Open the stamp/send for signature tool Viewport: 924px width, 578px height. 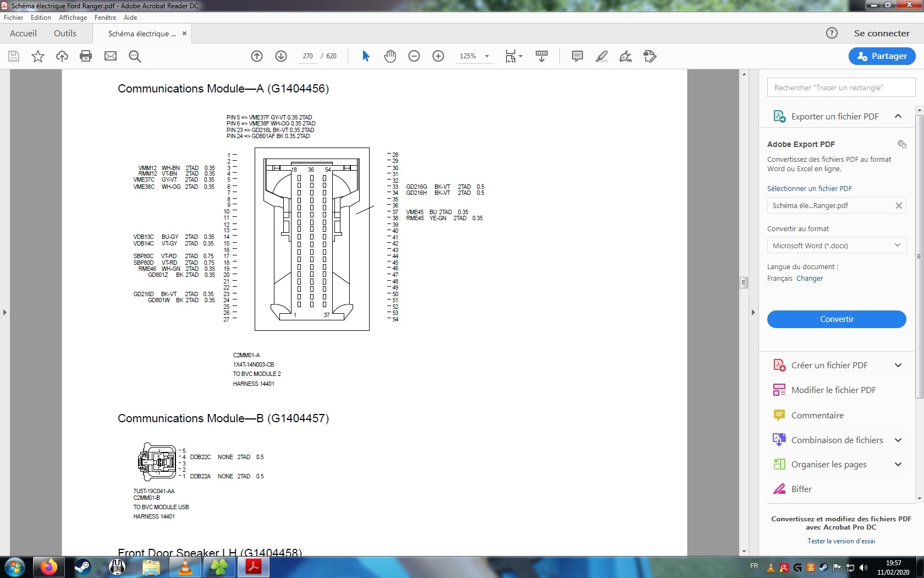650,56
